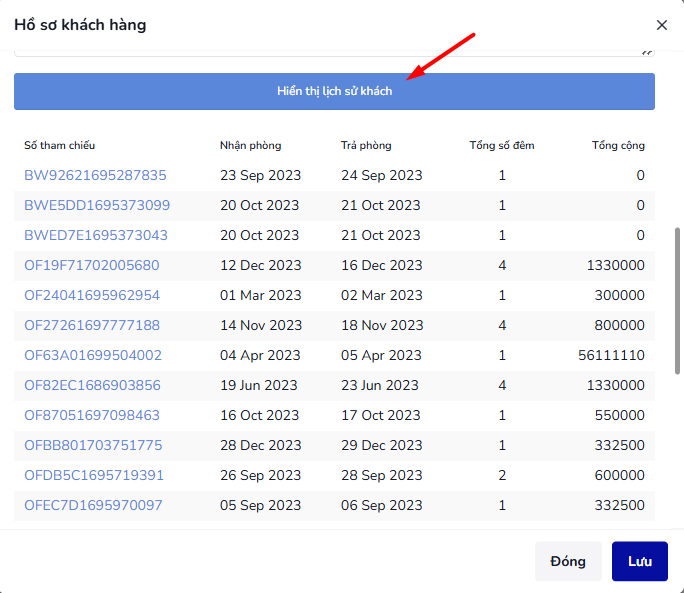Click check-out date 06 Sep 2023
The width and height of the screenshot is (684, 593).
382,505
